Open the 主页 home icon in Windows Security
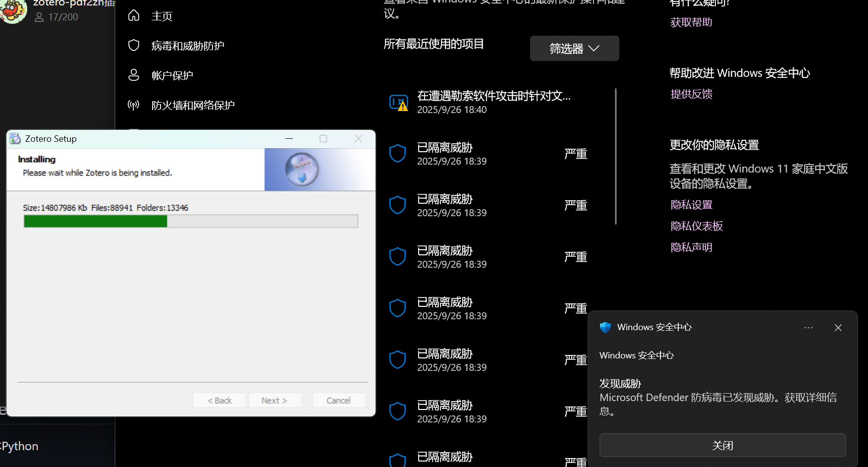868x467 pixels. coord(134,16)
